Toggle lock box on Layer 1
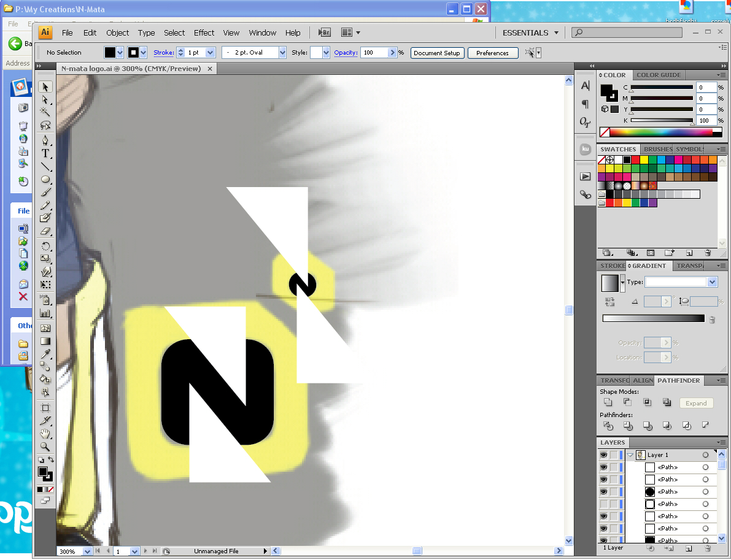Viewport: 731px width, 560px height. [614, 455]
